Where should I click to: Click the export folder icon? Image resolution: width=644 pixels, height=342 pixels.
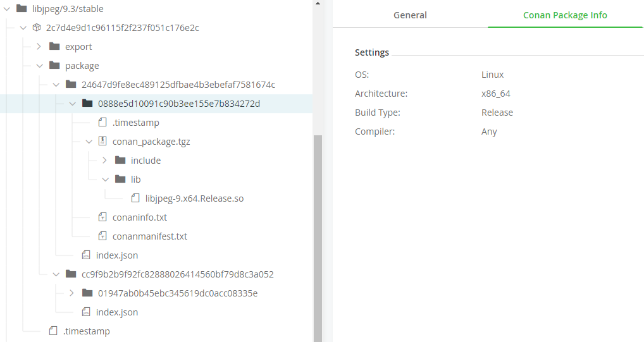click(54, 46)
